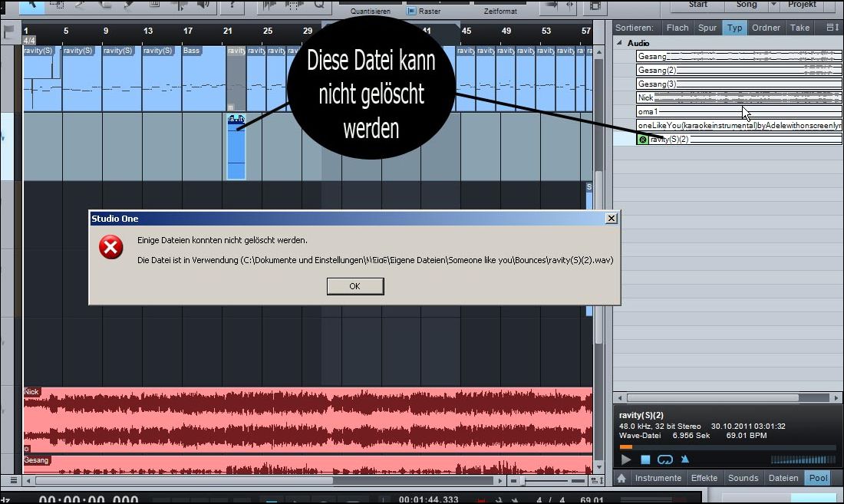The width and height of the screenshot is (844, 504).
Task: Sort pool by Ordner
Action: tap(766, 28)
